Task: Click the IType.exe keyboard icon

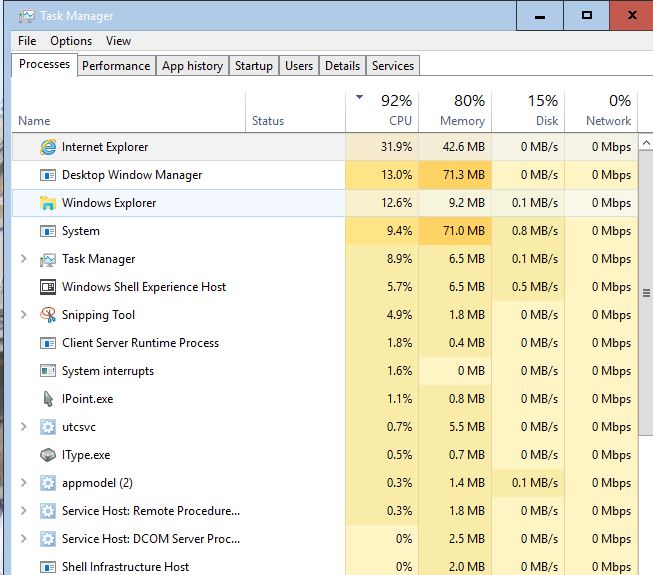Action: click(48, 455)
